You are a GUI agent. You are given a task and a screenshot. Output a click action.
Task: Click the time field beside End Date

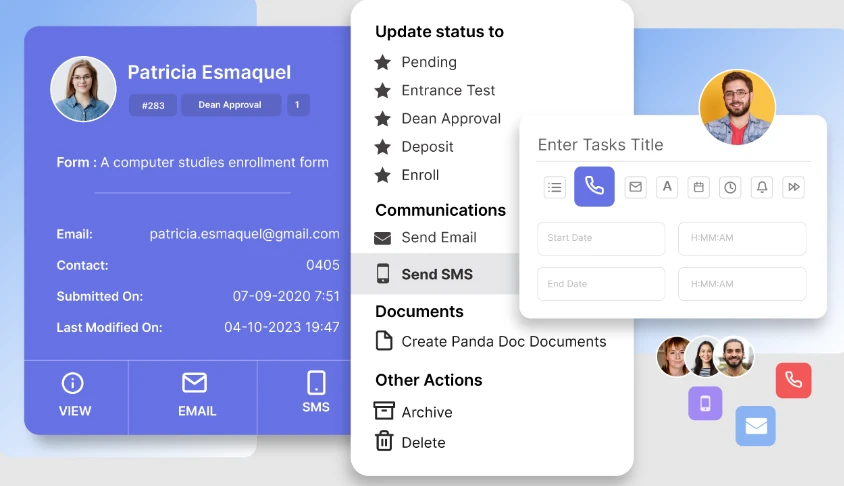click(742, 284)
